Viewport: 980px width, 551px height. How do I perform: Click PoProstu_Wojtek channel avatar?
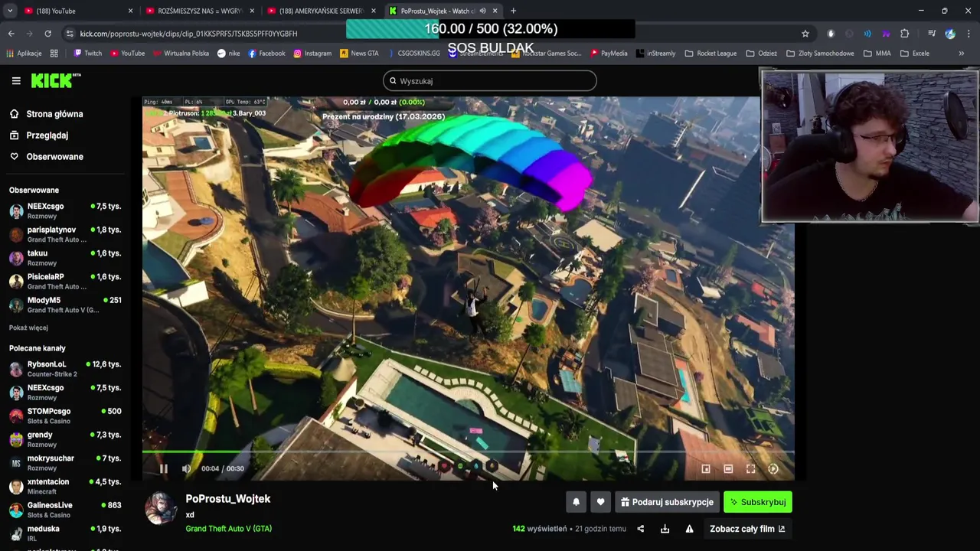(x=161, y=508)
